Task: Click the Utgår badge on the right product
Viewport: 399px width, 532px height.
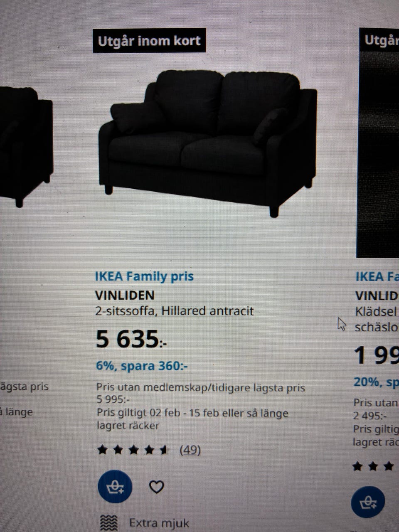Action: coord(379,40)
